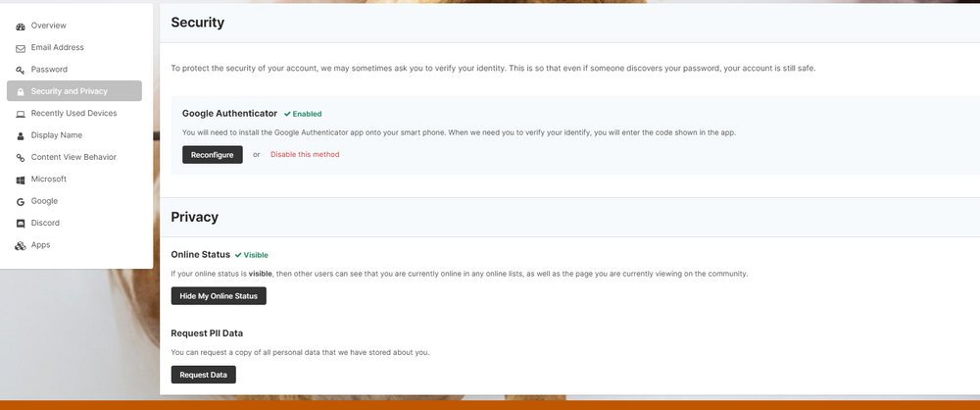The width and height of the screenshot is (980, 410).
Task: Click the Email Address envelope icon
Action: coord(21,48)
